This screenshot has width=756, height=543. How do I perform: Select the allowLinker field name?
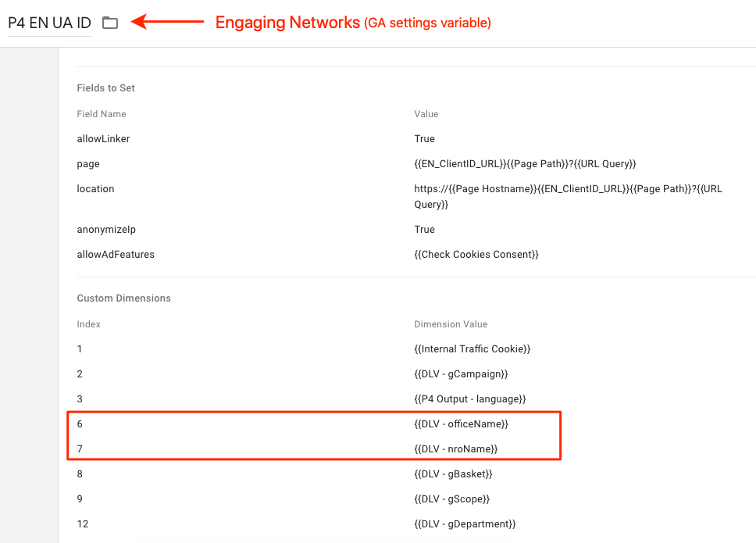[x=103, y=139]
